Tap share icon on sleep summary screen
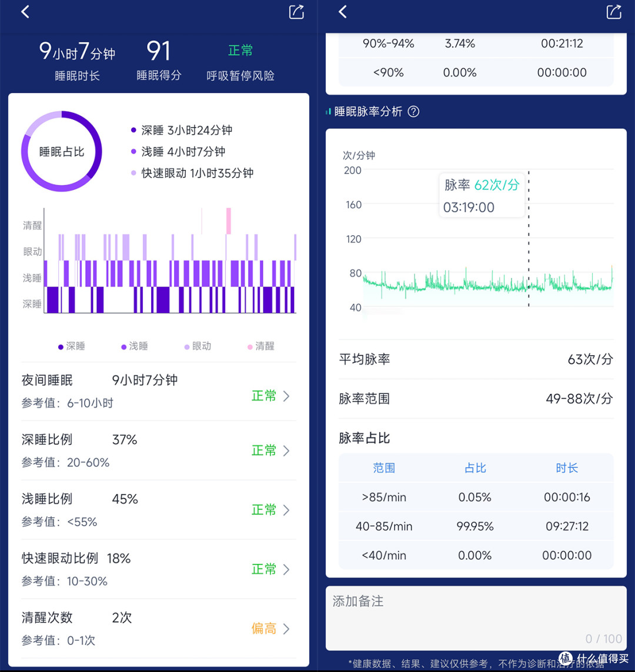The width and height of the screenshot is (635, 672). (x=296, y=12)
